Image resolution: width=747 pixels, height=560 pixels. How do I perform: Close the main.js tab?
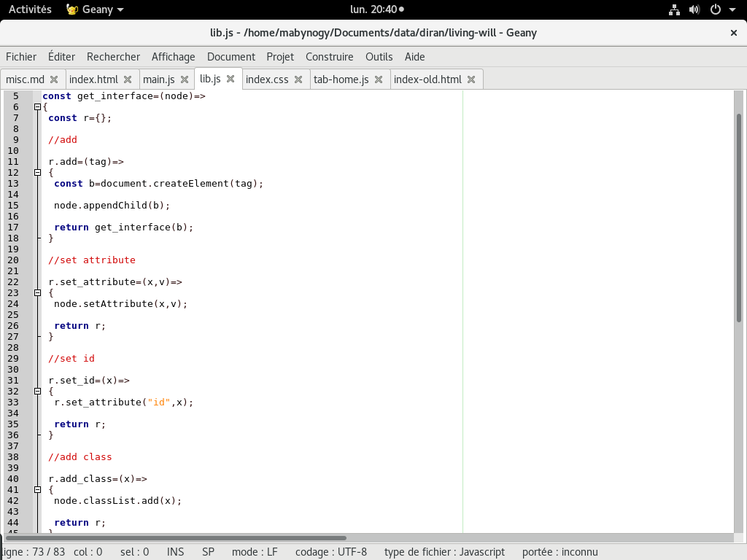pyautogui.click(x=185, y=79)
